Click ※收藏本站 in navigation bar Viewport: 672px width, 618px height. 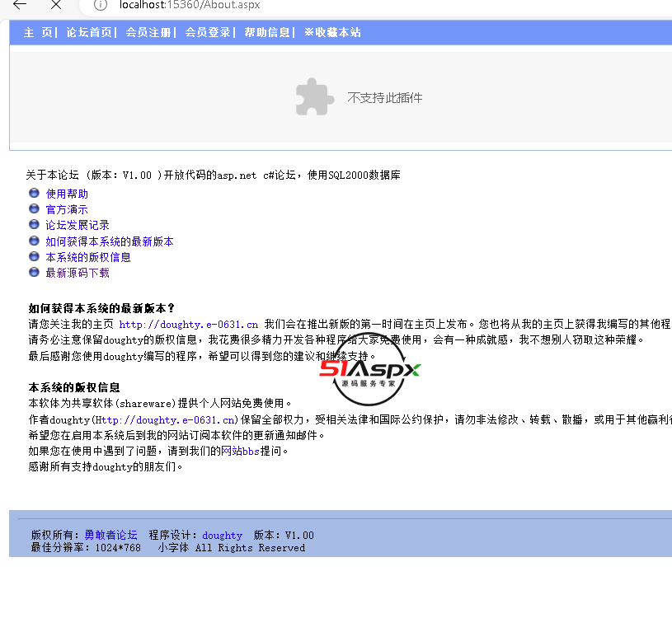[332, 33]
